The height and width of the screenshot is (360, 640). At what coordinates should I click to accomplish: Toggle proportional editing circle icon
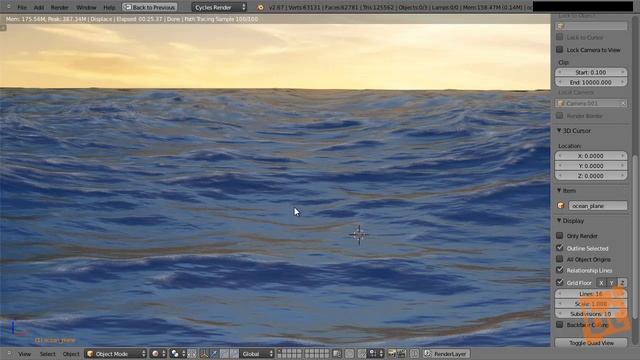[350, 354]
